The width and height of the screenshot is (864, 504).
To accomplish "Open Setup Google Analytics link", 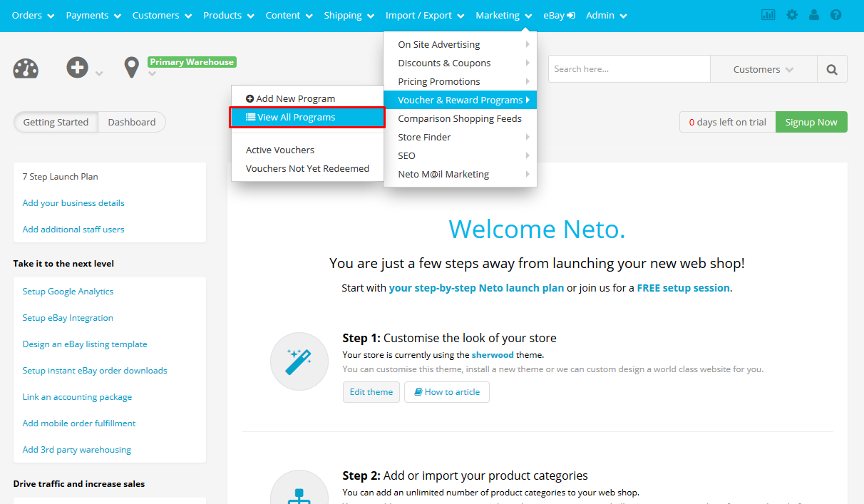I will point(68,292).
